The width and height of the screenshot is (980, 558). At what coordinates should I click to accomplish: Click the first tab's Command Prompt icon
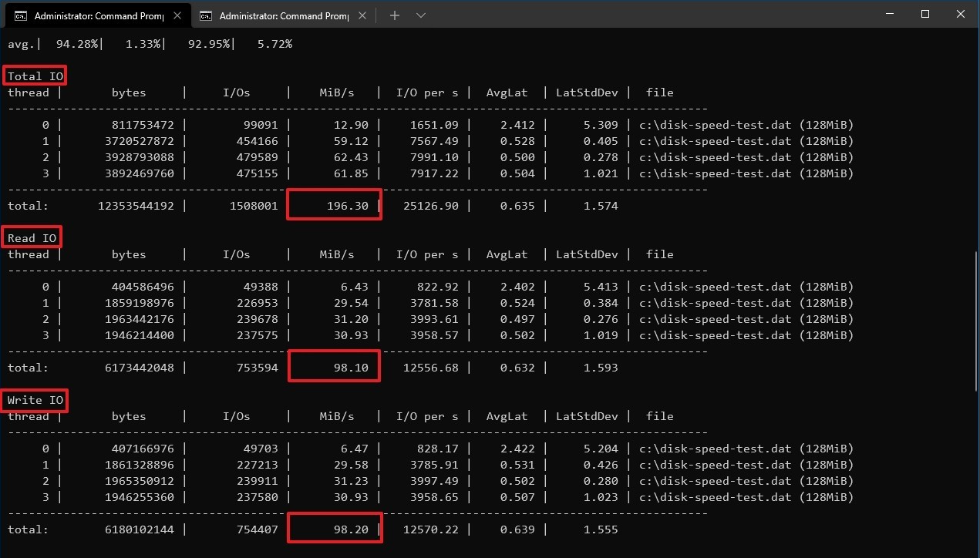pos(21,15)
